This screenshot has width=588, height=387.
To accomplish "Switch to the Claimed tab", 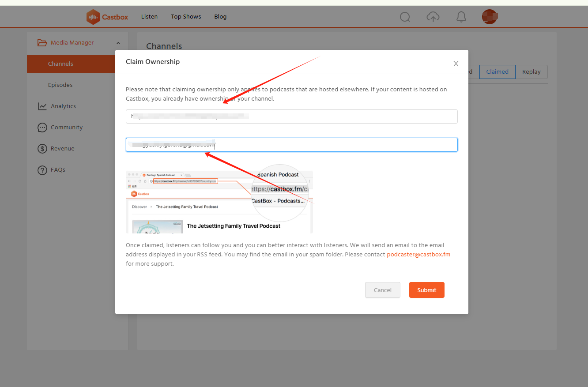I will (497, 72).
